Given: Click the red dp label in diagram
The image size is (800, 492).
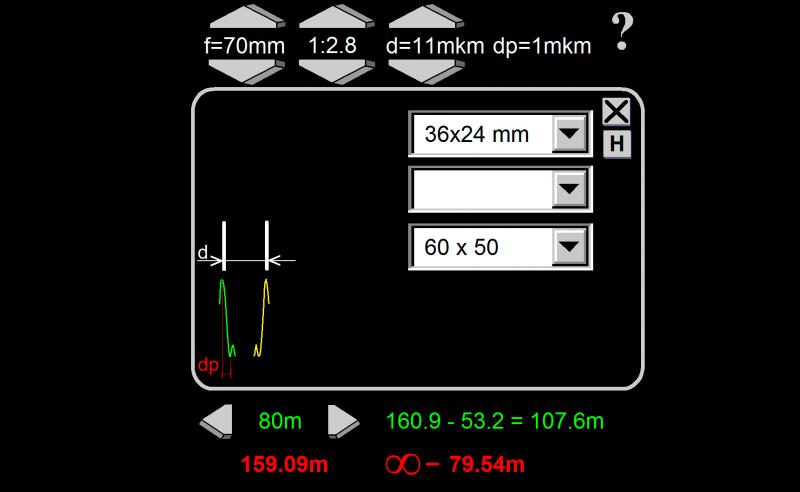Looking at the screenshot, I should tap(208, 365).
